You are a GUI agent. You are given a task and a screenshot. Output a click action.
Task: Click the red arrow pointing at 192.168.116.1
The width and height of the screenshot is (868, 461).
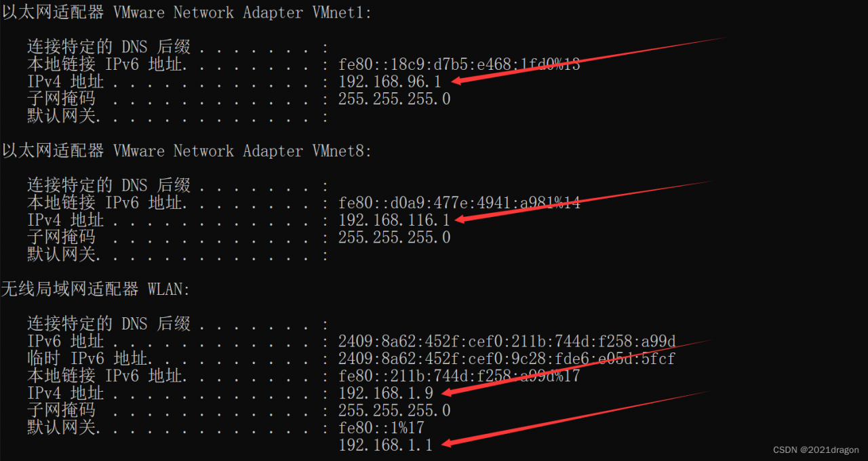point(583,201)
